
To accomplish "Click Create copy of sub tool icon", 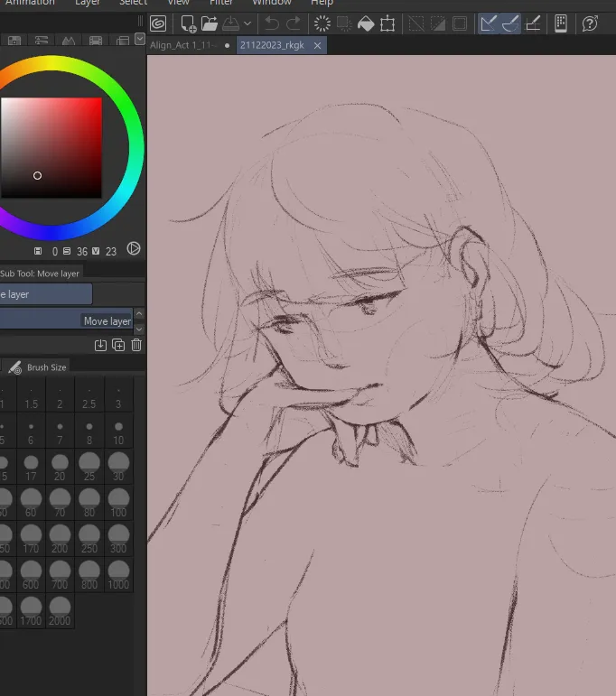I will point(118,345).
